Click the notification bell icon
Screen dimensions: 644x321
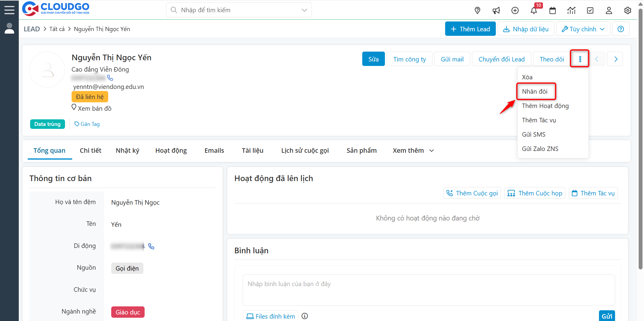[x=533, y=10]
